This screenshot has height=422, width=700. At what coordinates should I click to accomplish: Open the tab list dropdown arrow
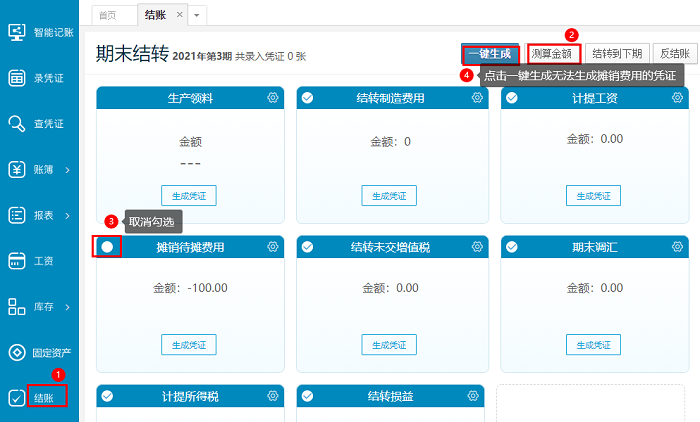pos(197,15)
